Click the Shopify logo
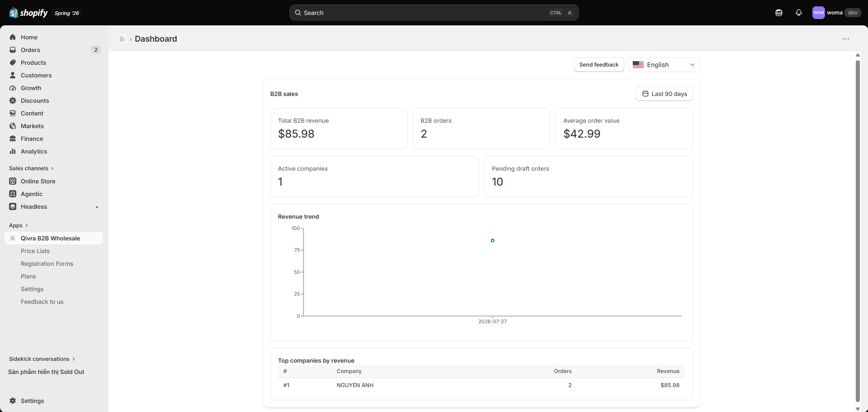 click(x=28, y=13)
